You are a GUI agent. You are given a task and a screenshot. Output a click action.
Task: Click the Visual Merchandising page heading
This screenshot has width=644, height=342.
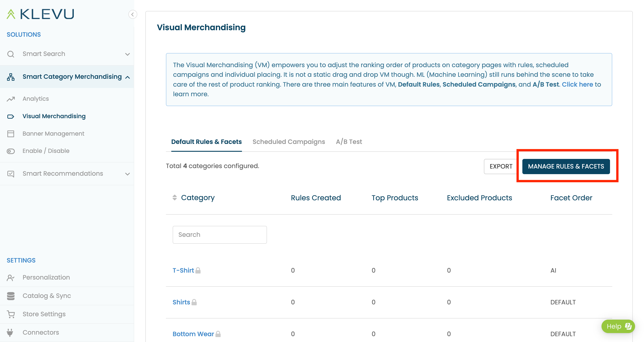pyautogui.click(x=201, y=27)
